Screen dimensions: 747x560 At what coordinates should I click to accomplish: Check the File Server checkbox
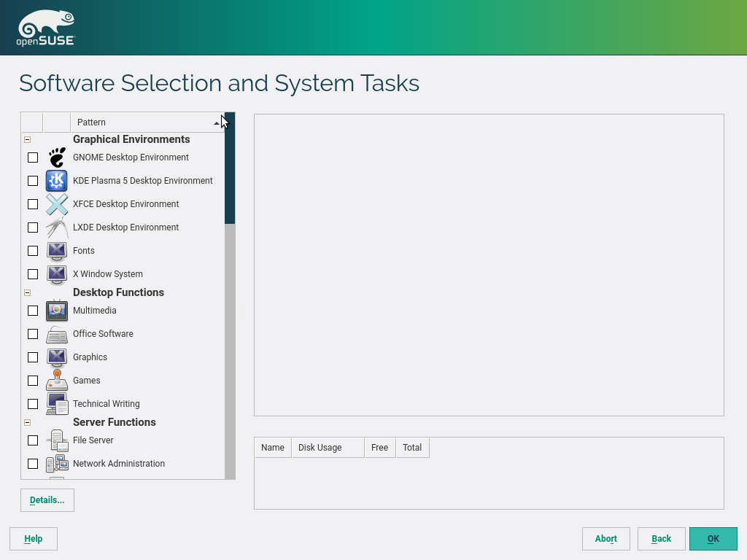pyautogui.click(x=33, y=440)
